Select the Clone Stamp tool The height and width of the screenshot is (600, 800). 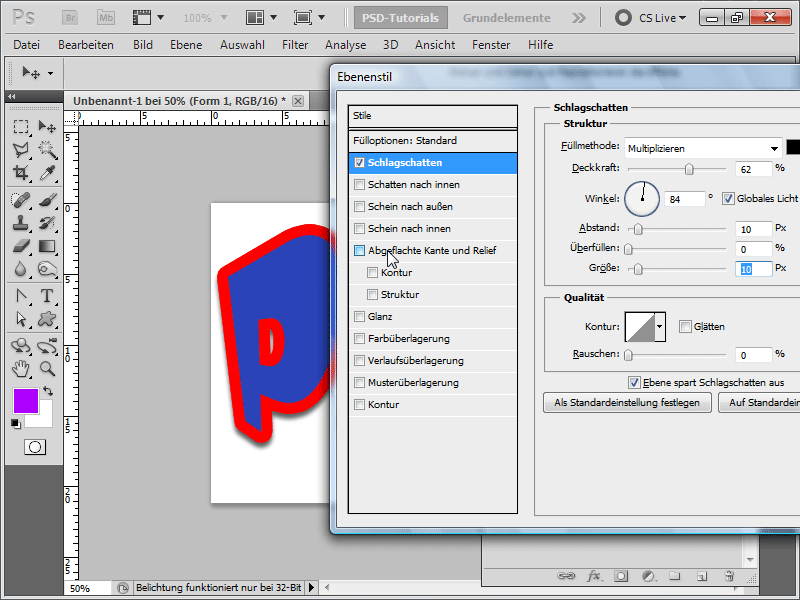20,223
